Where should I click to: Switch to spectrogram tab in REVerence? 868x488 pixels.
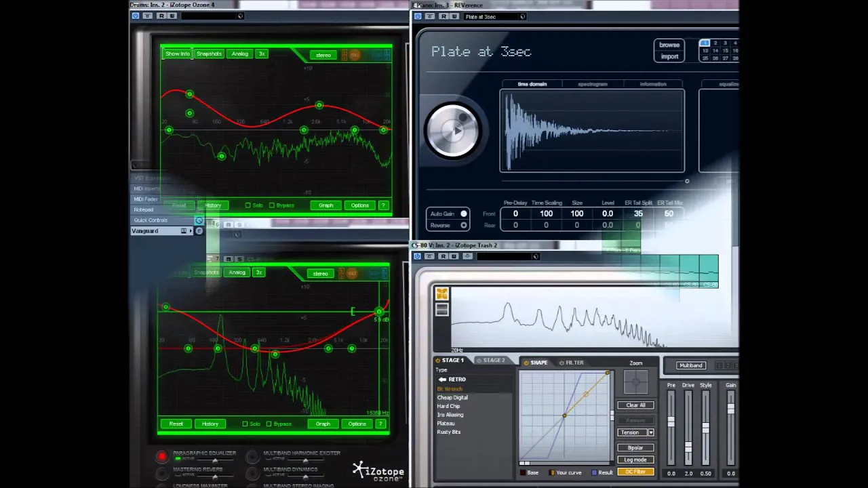click(593, 84)
